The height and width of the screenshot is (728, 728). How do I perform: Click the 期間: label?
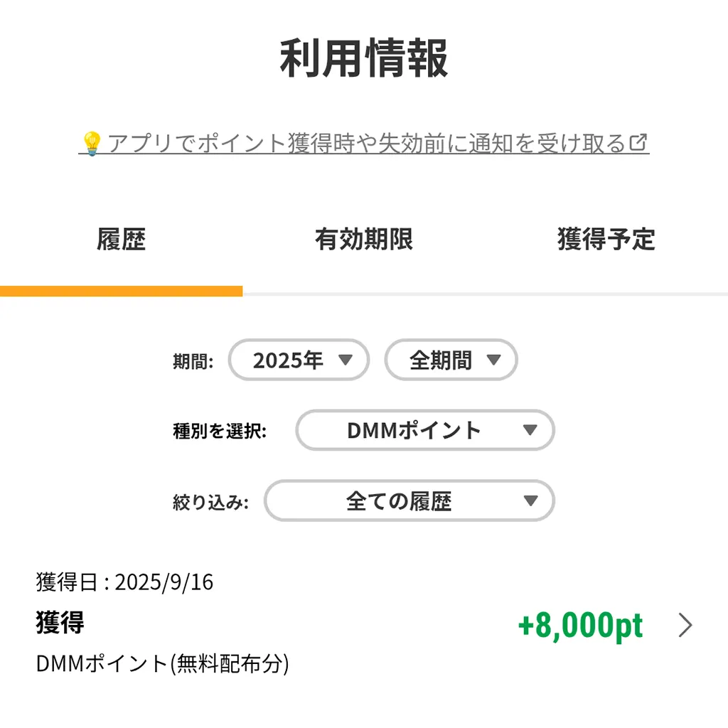[x=193, y=361]
